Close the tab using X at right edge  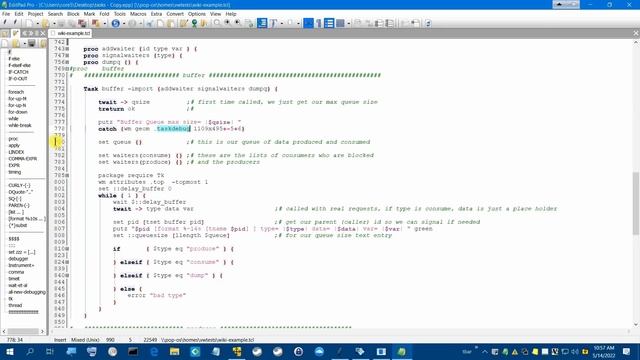point(636,33)
